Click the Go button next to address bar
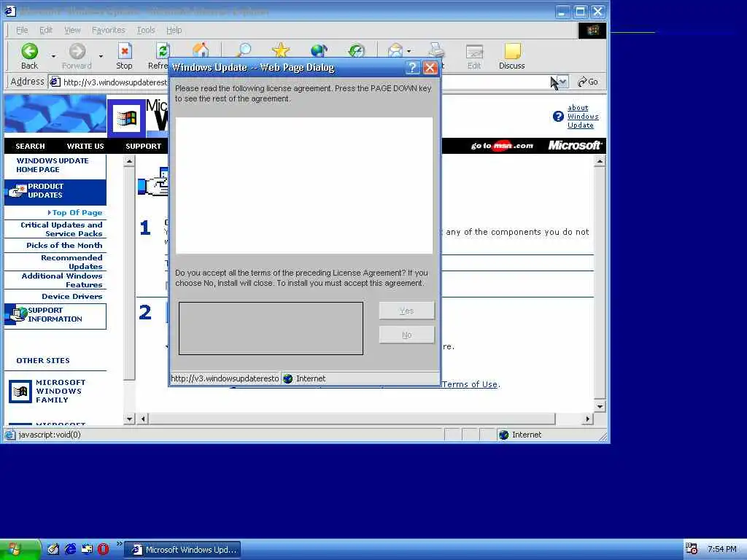Viewport: 747px width, 560px height. pyautogui.click(x=587, y=82)
